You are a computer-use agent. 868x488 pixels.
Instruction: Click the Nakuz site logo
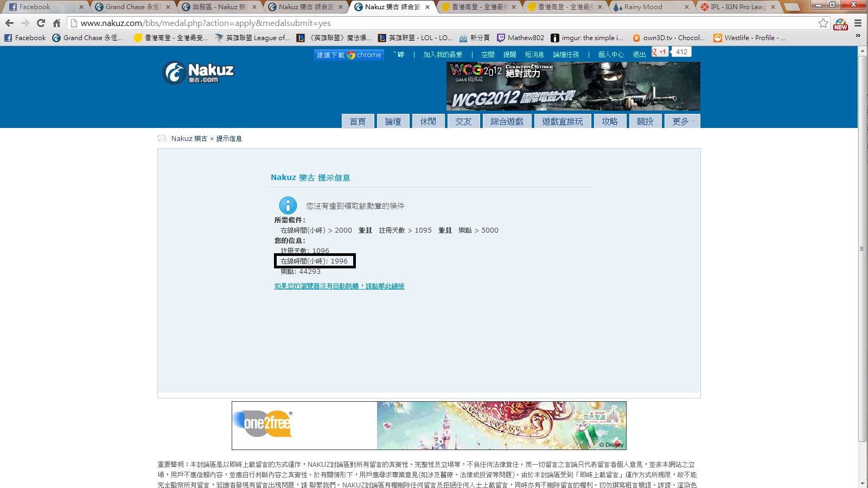[199, 73]
